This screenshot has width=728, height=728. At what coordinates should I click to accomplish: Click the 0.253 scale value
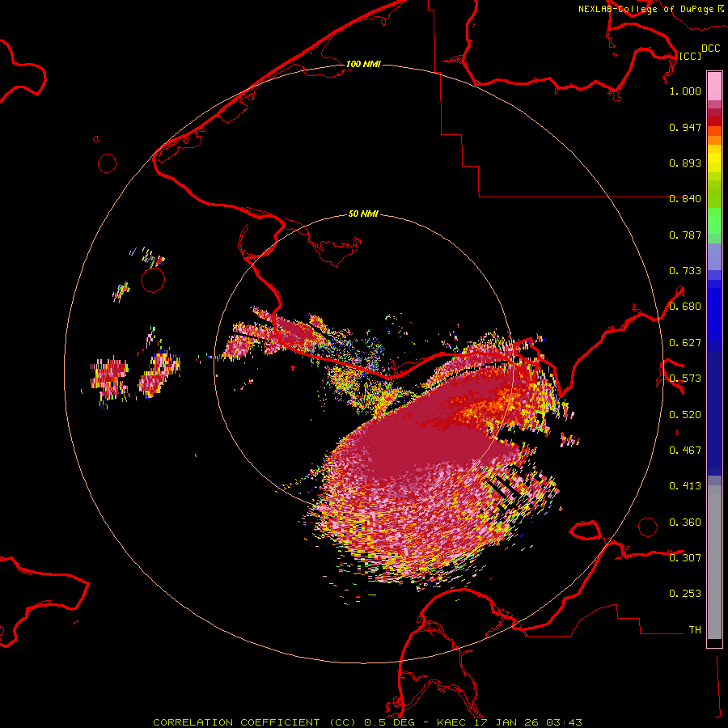pos(685,594)
